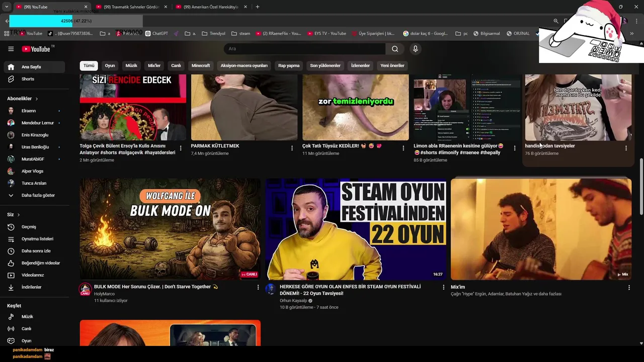Open Uras Benlioğlu subscription channel
644x362 pixels.
click(34, 147)
